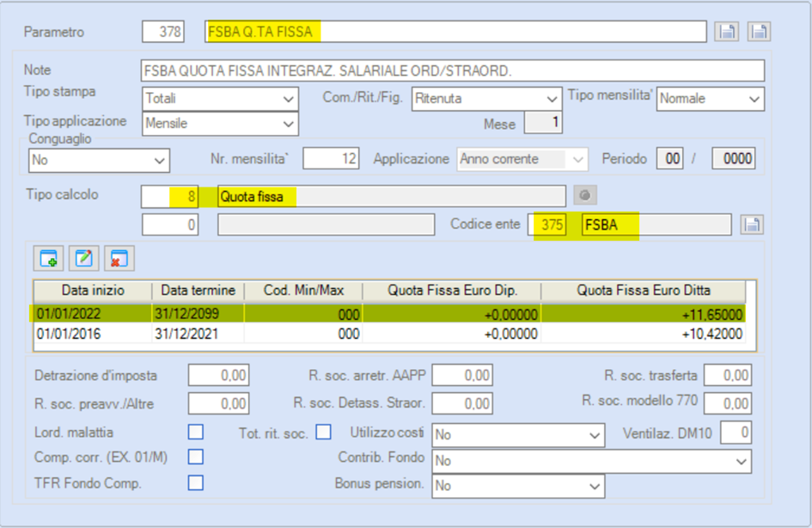Click the round gray button beside Quota fissa

click(x=585, y=195)
